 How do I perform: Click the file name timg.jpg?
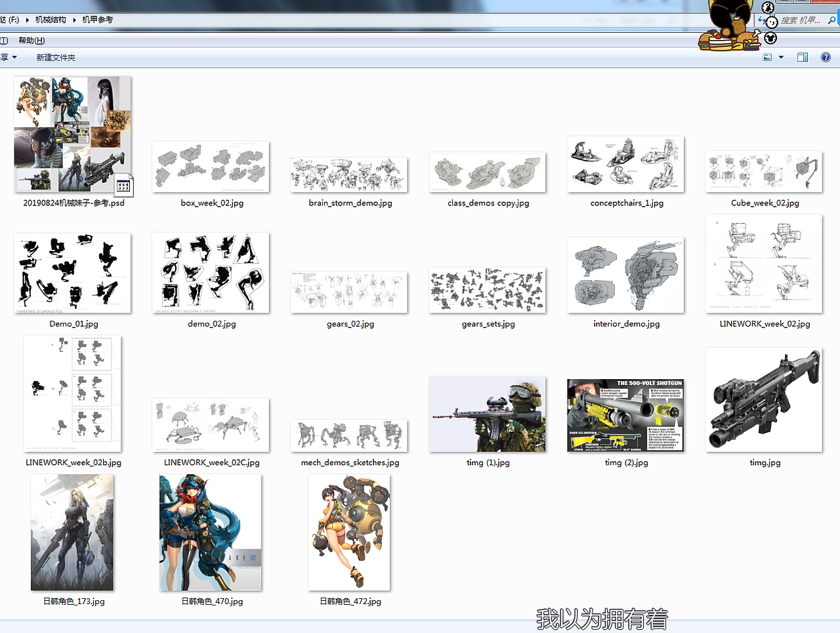click(x=765, y=463)
